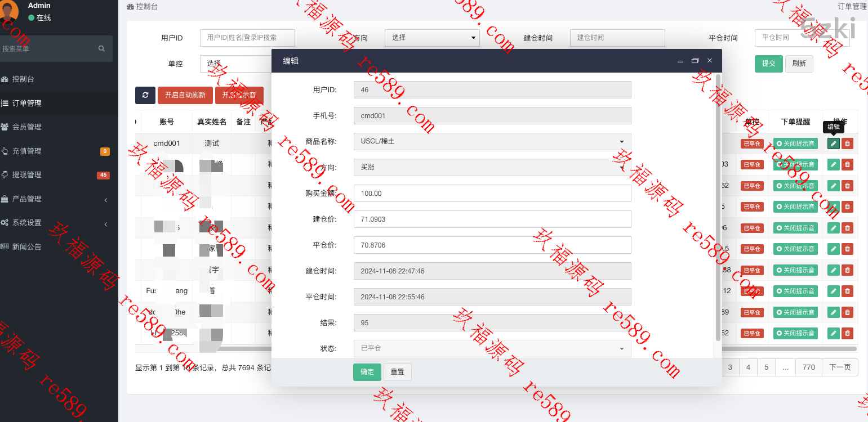The width and height of the screenshot is (868, 422).
Task: Click the 购买金额 input field
Action: 492,193
